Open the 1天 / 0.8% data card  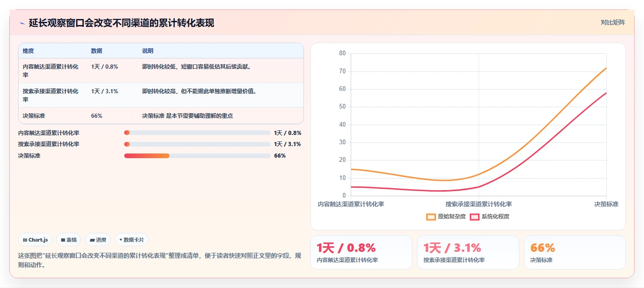click(x=361, y=252)
